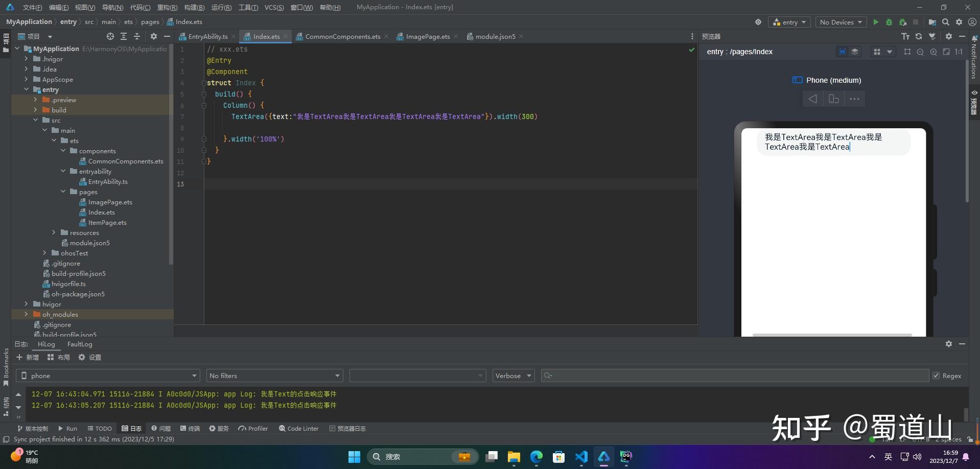Open Previewer panel settings gear
The image size is (980, 469).
pos(949,36)
